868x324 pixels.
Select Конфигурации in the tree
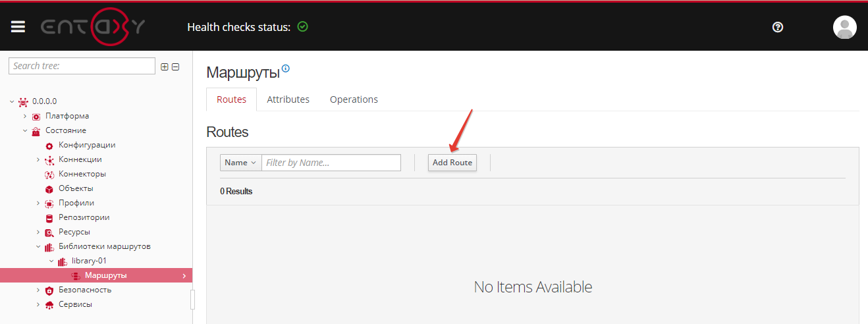(87, 145)
